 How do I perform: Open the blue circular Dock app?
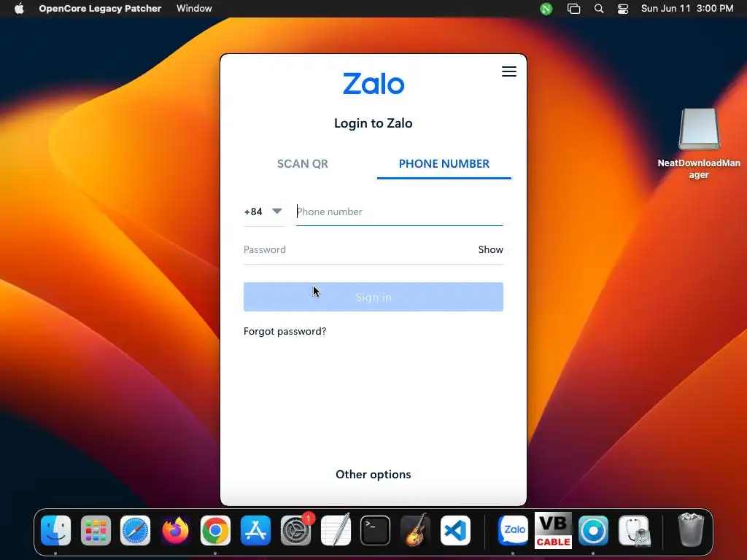coord(593,530)
